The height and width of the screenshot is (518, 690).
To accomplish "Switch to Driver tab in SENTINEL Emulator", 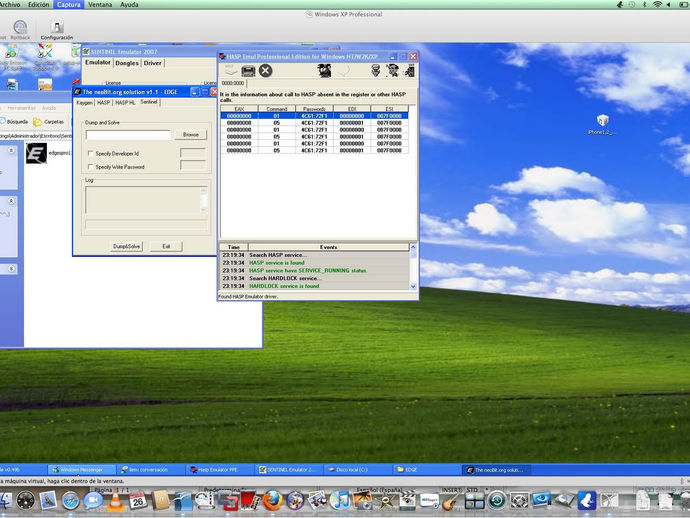I will [x=153, y=63].
